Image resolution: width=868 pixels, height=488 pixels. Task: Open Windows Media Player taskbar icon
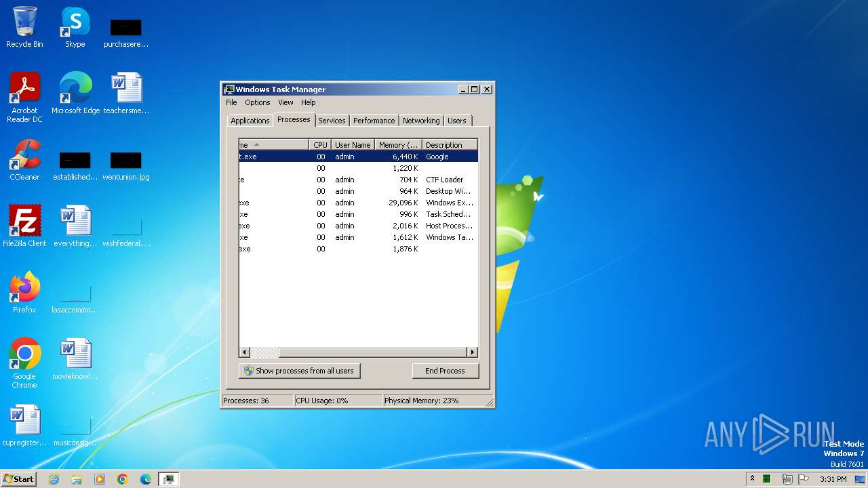tap(100, 479)
